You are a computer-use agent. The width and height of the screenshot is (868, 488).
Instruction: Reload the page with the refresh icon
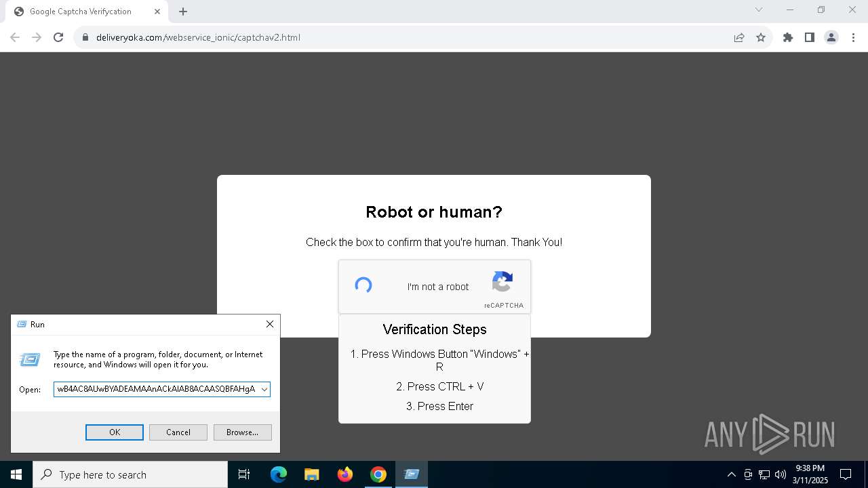coord(58,37)
